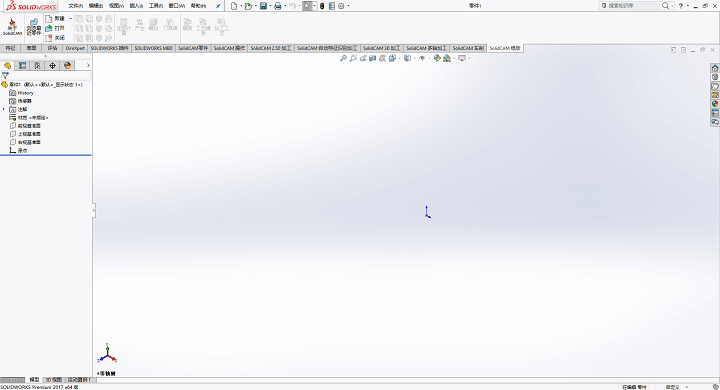Click the SOLIDWORKS logo

coord(31,6)
